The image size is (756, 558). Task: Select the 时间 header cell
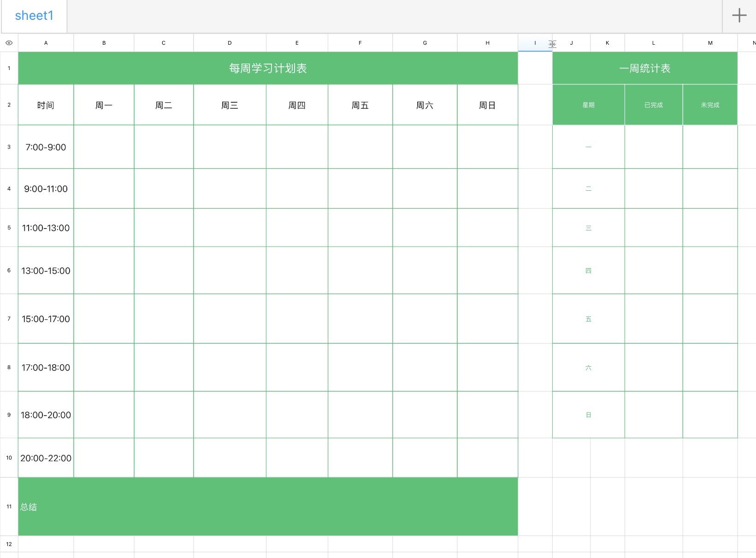click(46, 105)
